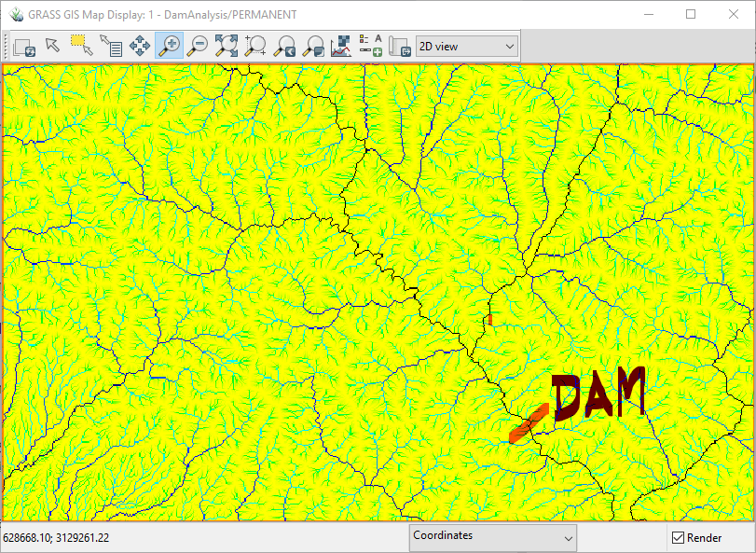Screen dimensions: 756x553
Task: Open the Add map elements menu
Action: pyautogui.click(x=371, y=46)
